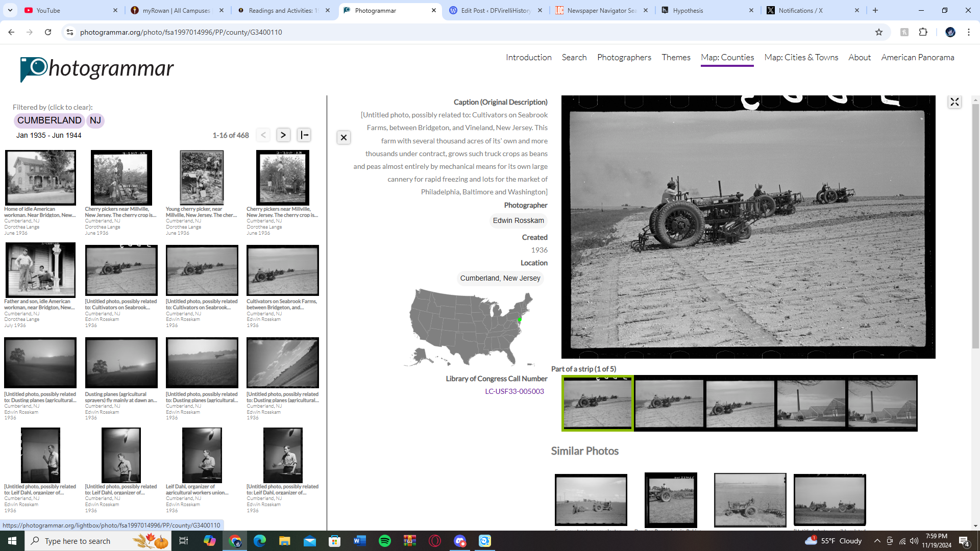Viewport: 980px width, 551px height.
Task: Select fifth photo in the strip
Action: [x=882, y=404]
